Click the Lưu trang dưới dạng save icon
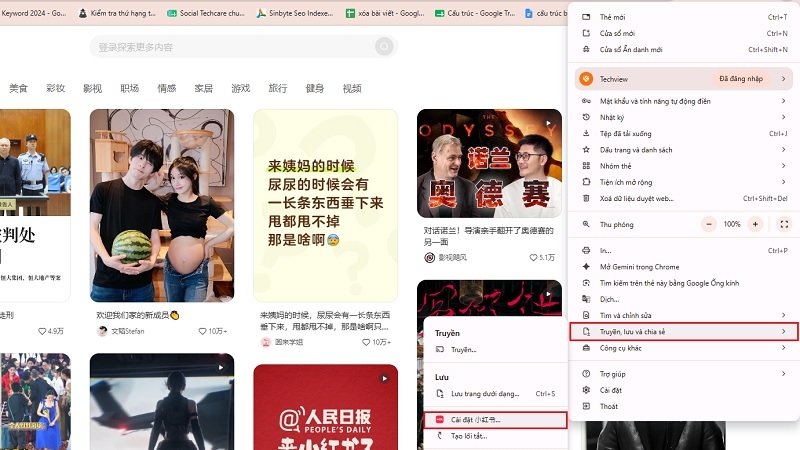 click(440, 394)
